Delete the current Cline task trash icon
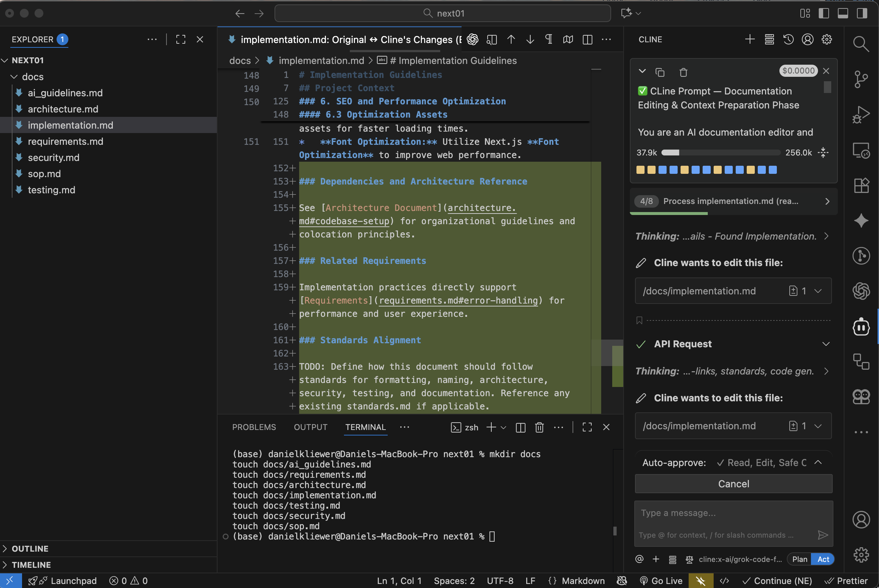 pyautogui.click(x=683, y=72)
